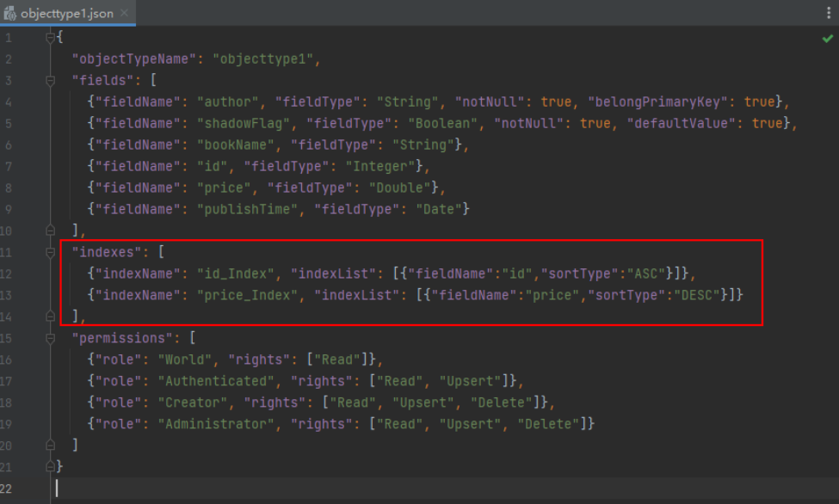The image size is (839, 504).
Task: Click the JSON file icon on tab
Action: 9,14
